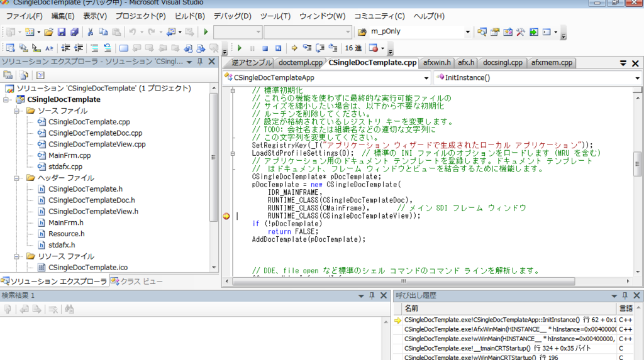644x360 pixels.
Task: Close the editor document with the X button
Action: coord(635,63)
